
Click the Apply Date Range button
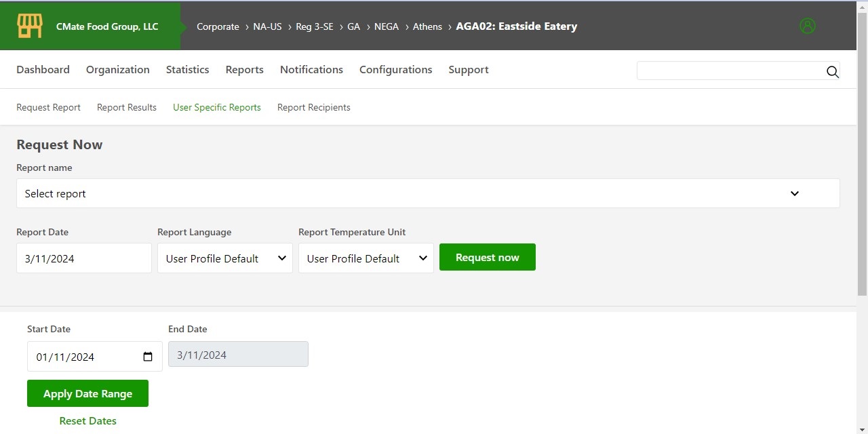coord(87,393)
